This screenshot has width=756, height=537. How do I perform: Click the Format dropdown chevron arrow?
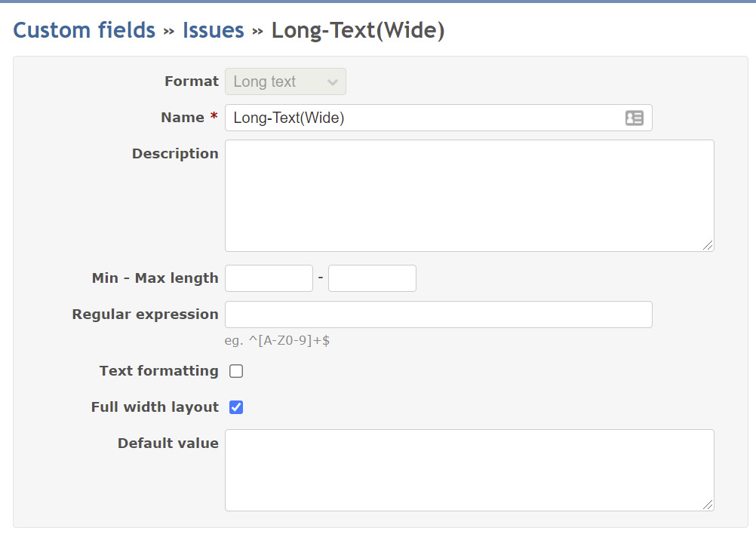pyautogui.click(x=332, y=82)
